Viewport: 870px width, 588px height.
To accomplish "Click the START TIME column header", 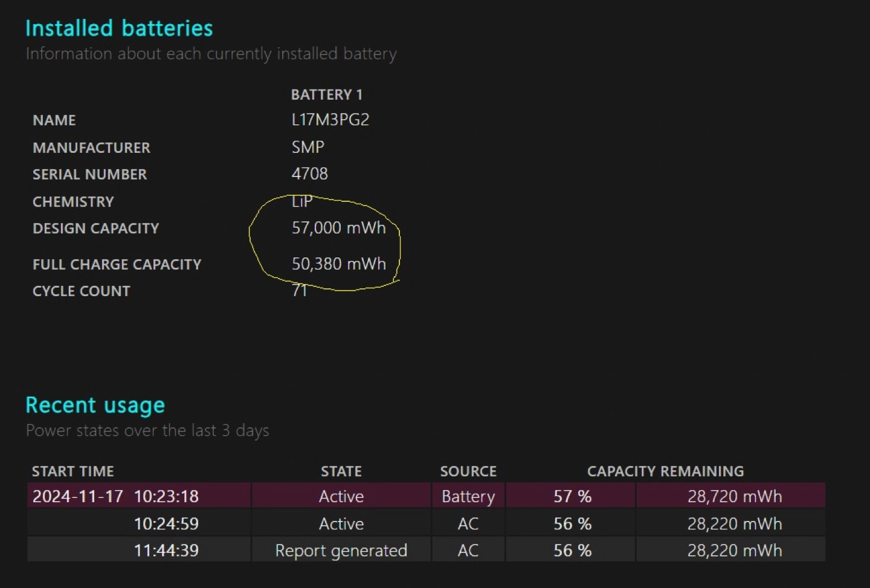I will click(72, 471).
